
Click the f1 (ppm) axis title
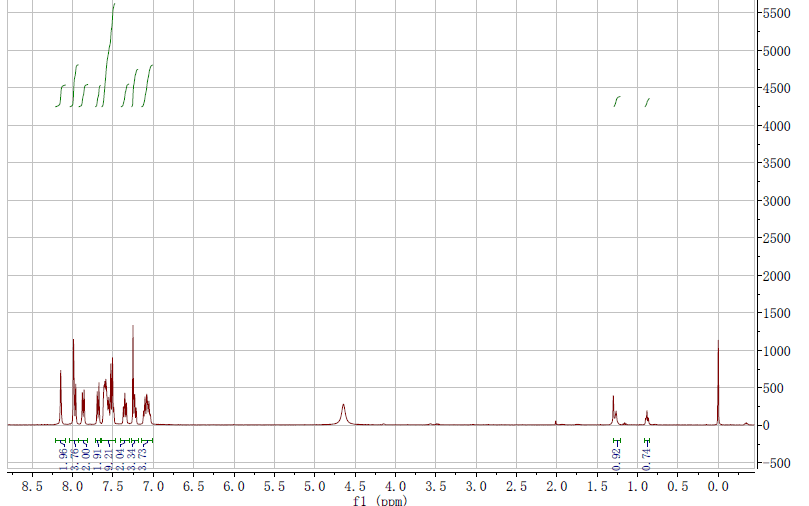pos(380,500)
